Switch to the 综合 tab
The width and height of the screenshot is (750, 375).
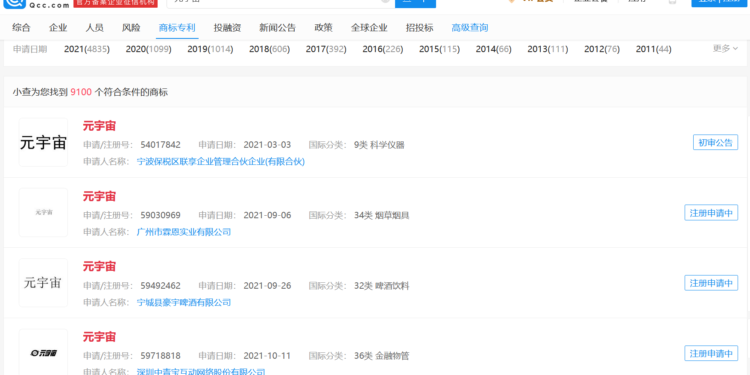[21, 28]
